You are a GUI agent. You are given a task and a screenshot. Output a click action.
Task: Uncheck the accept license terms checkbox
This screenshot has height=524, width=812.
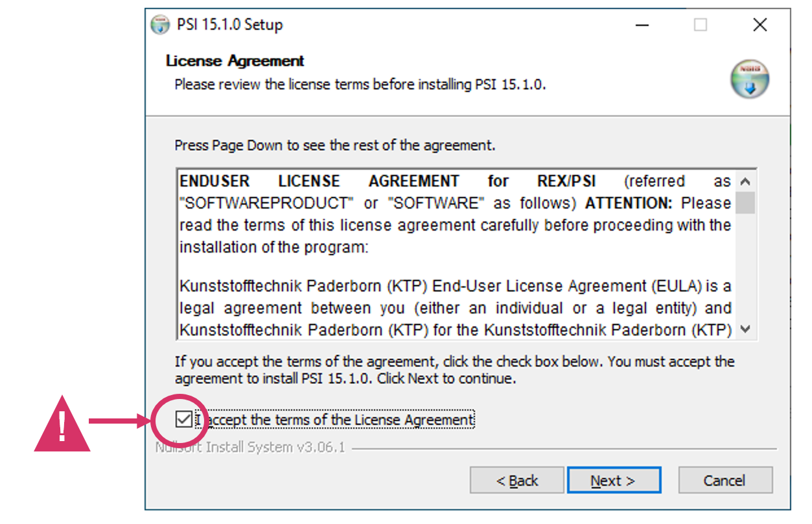pyautogui.click(x=183, y=420)
